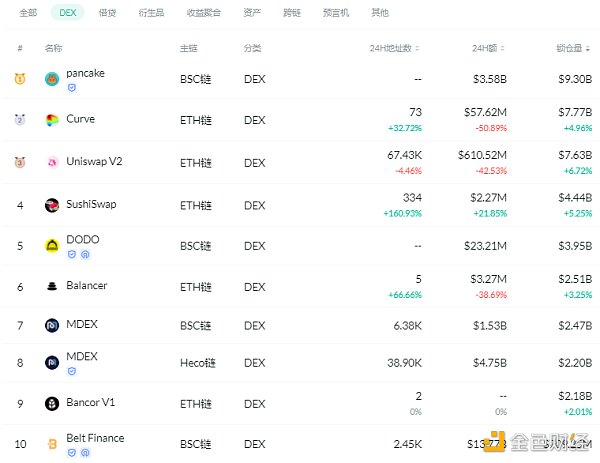This screenshot has width=600, height=463.
Task: Click verified shield badge under pancake
Action: click(x=70, y=88)
